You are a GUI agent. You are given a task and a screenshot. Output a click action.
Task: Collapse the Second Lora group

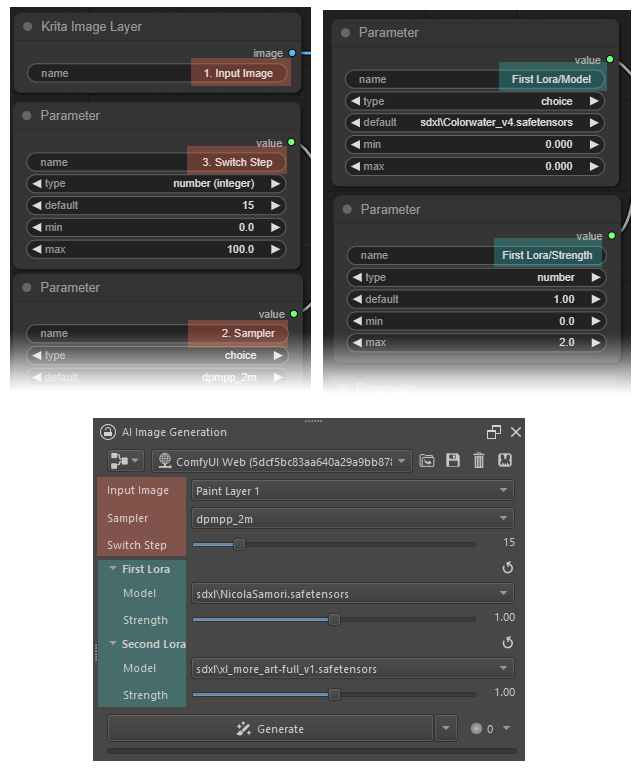[113, 643]
